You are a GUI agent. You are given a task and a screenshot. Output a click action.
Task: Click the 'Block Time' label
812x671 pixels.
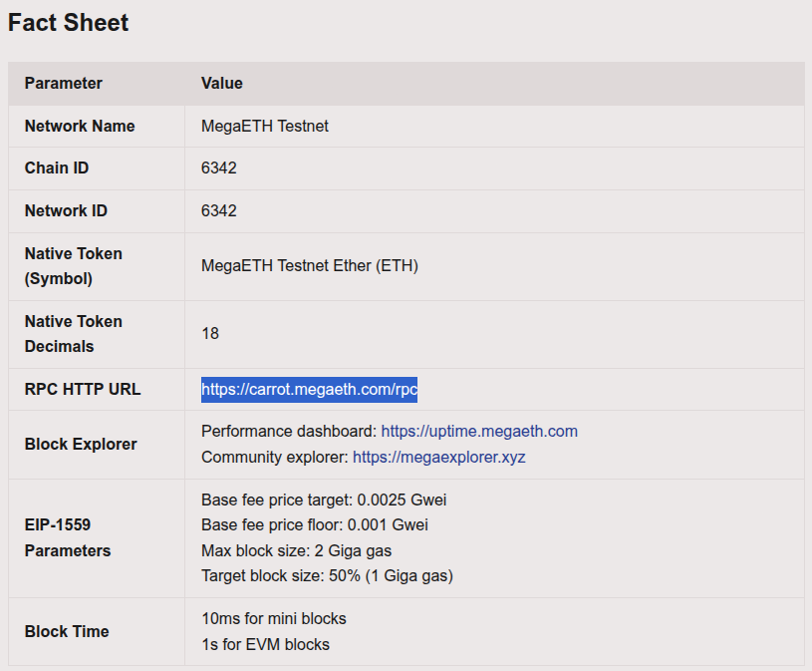coord(67,632)
